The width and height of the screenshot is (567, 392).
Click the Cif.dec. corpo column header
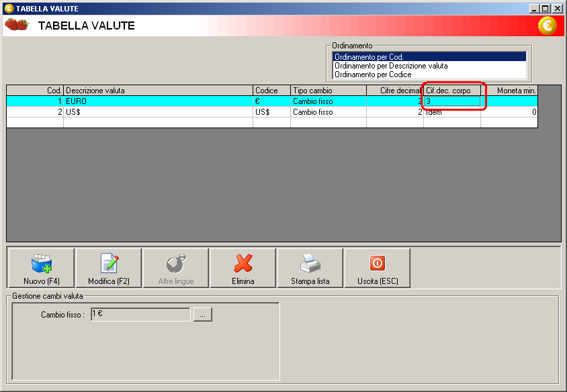point(452,91)
